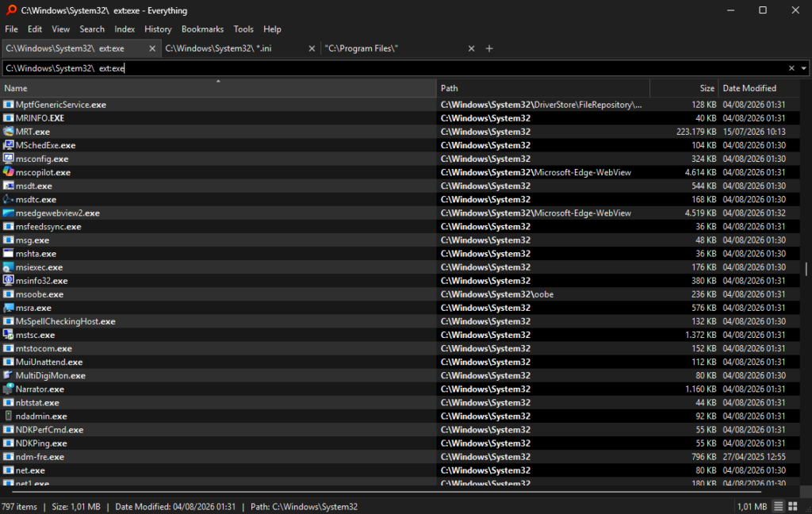Click the msedgewebview2.exe icon
The image size is (812, 514).
pos(8,213)
